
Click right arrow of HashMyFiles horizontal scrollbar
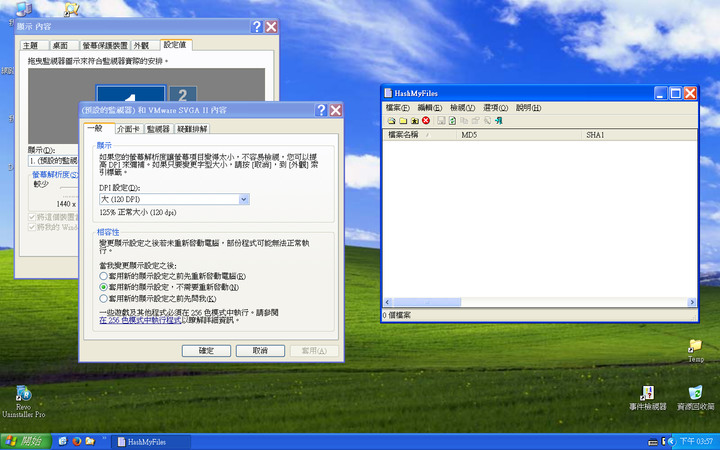[x=692, y=302]
